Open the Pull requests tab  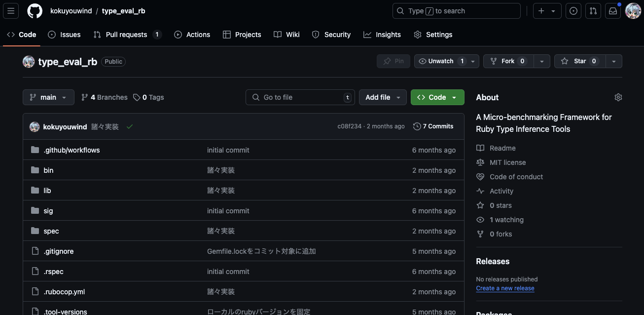pyautogui.click(x=127, y=35)
